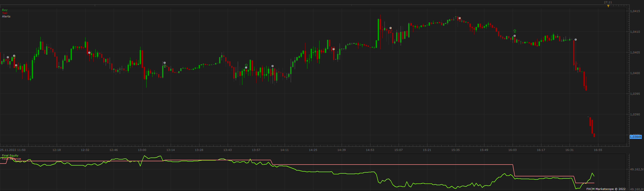The image size is (644, 191).
Task: Click time axis label 12:46
Action: pos(113,150)
